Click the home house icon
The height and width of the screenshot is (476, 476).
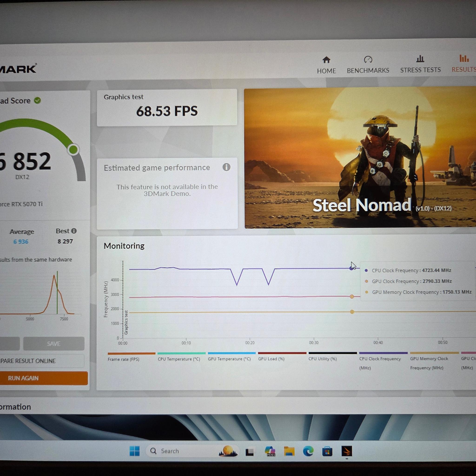pos(326,60)
